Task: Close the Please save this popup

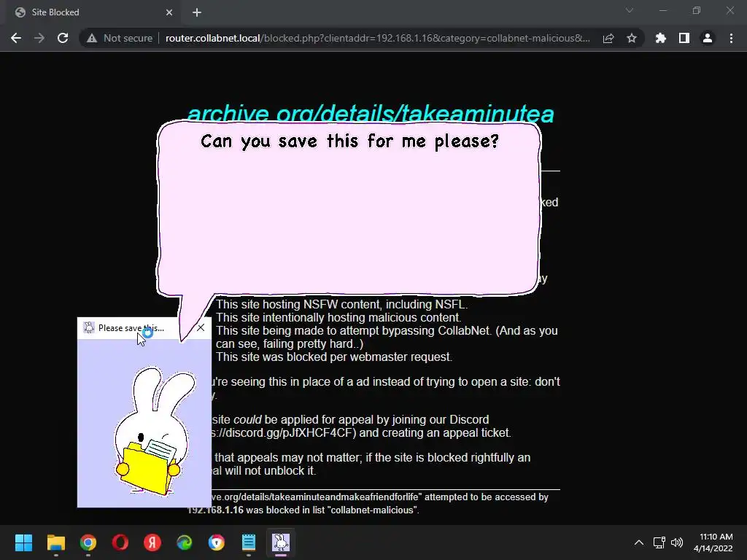Action: [201, 327]
